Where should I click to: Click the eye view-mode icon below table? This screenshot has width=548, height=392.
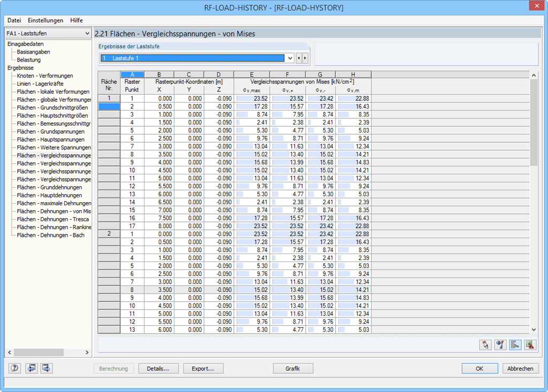(500, 345)
